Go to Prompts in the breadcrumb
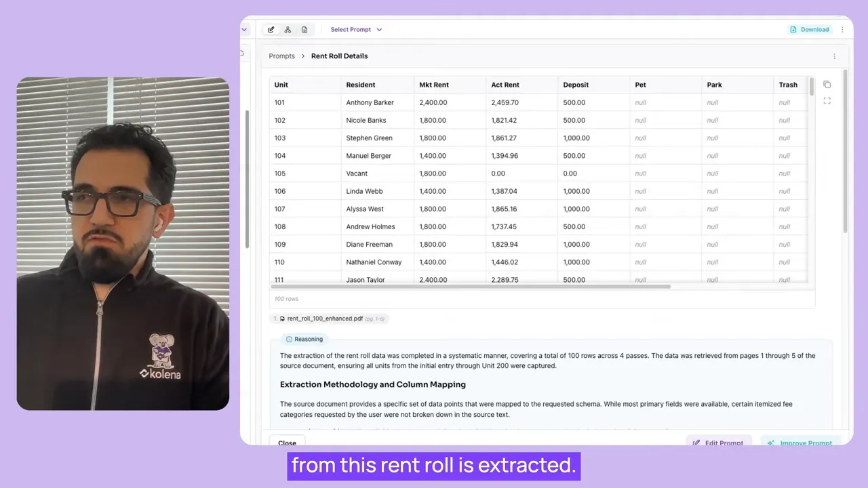This screenshot has width=868, height=488. pyautogui.click(x=281, y=56)
